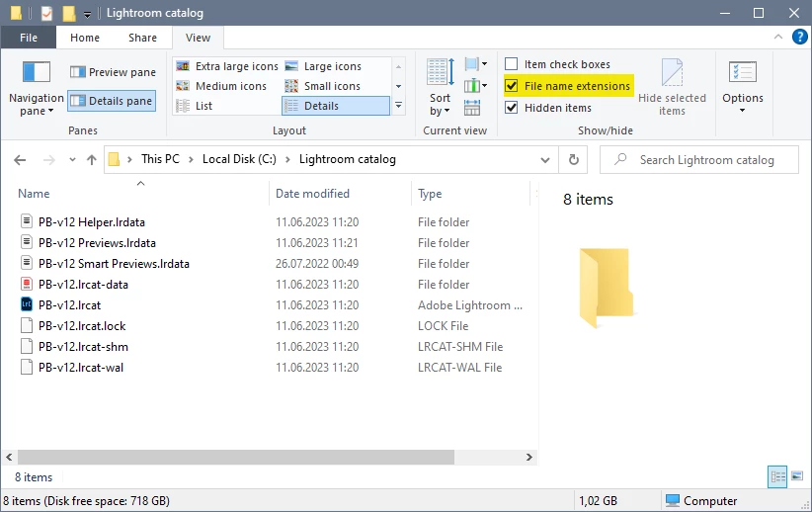Toggle the Details pane button
Image resolution: width=812 pixels, height=512 pixels.
coord(112,101)
